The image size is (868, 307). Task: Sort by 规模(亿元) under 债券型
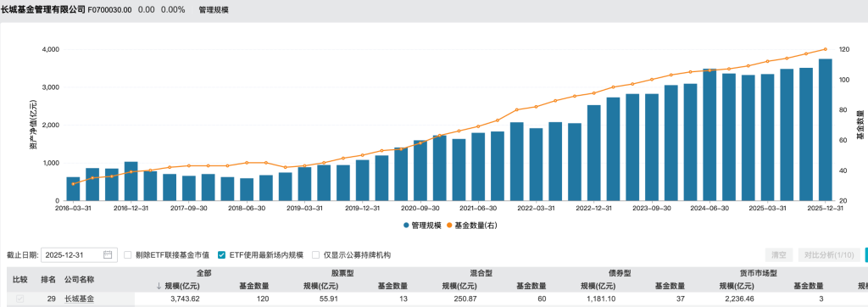pos(598,286)
